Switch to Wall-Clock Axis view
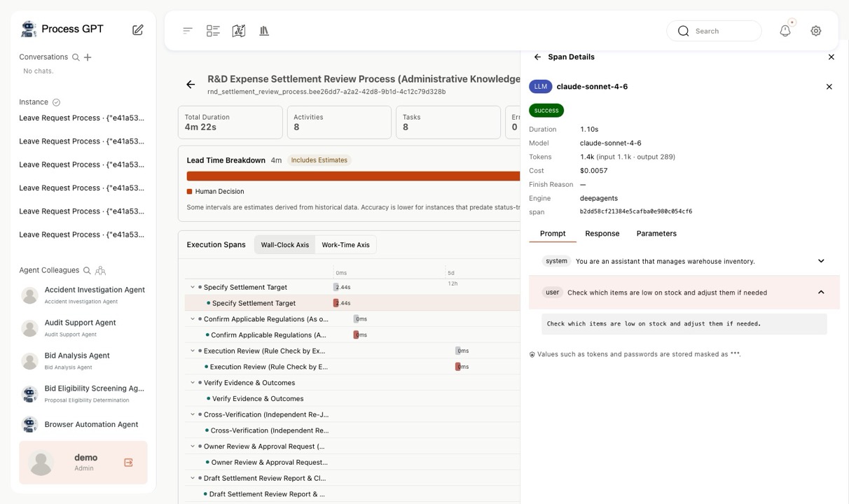This screenshot has width=849, height=504. click(284, 245)
